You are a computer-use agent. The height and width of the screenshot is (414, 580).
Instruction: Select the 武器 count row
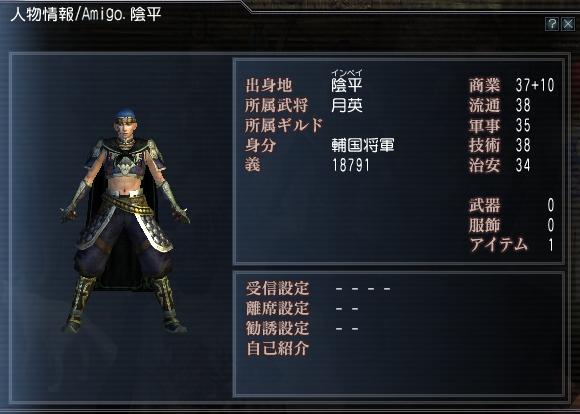point(512,205)
